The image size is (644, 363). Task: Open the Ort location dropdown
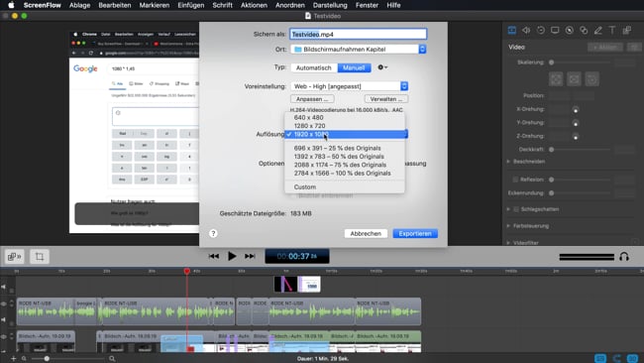click(x=358, y=50)
